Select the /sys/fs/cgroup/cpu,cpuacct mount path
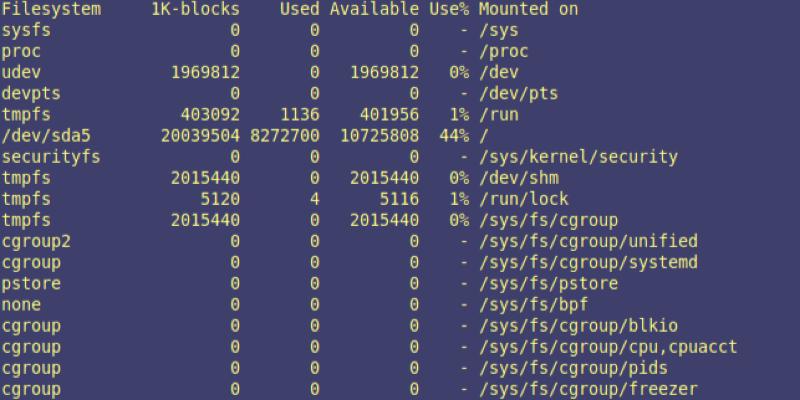 tap(608, 345)
